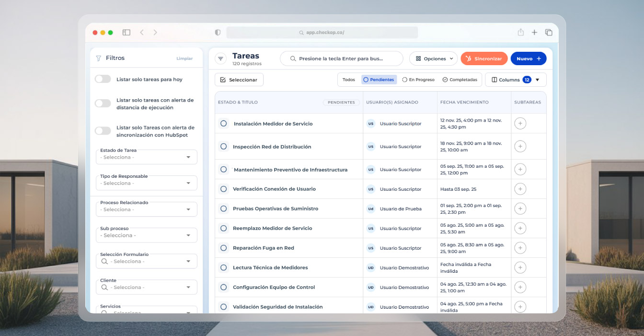Click status circle for Inspección Red de Distribución
Image resolution: width=644 pixels, height=336 pixels.
(x=223, y=147)
